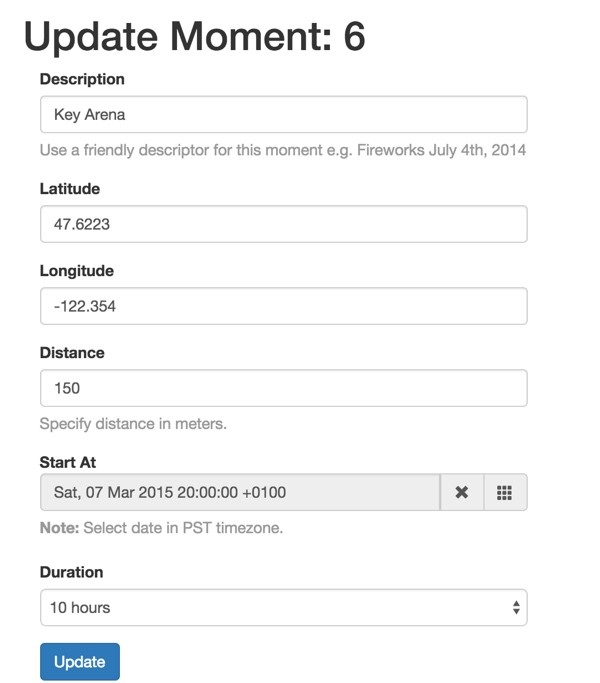Click the Update Moment: 6 heading
The width and height of the screenshot is (600, 683).
coord(194,37)
